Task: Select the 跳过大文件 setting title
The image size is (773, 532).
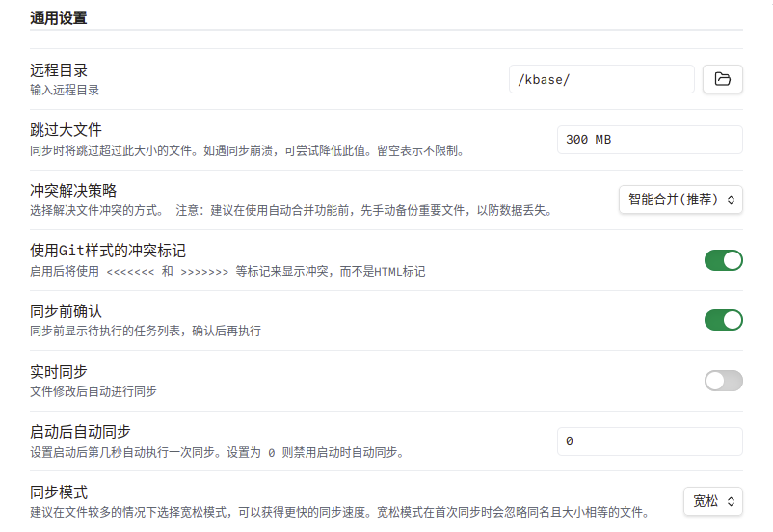Action: [x=66, y=130]
